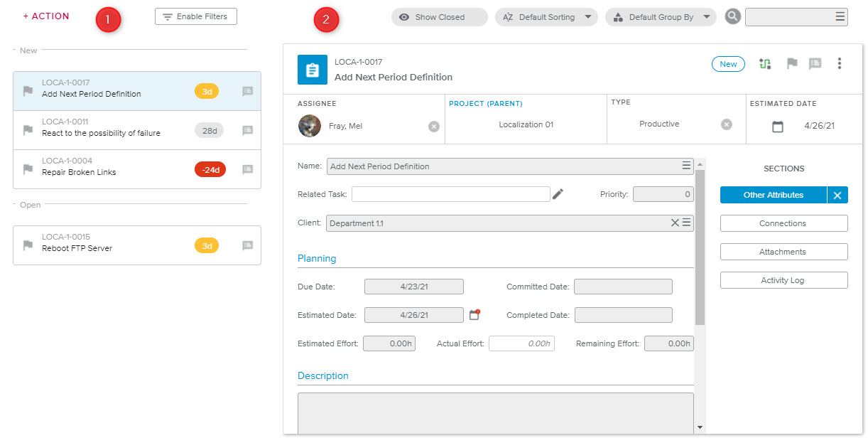
Task: Open the Activity Log section
Action: (x=783, y=280)
